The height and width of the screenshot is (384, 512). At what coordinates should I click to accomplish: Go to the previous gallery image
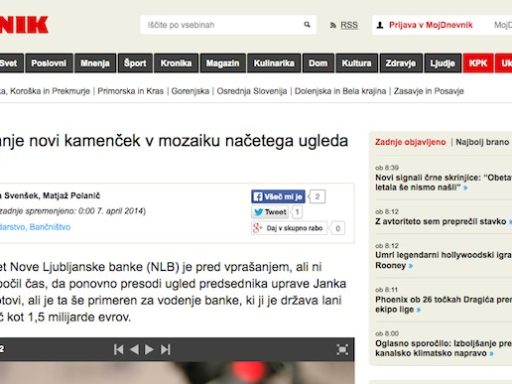click(x=134, y=349)
